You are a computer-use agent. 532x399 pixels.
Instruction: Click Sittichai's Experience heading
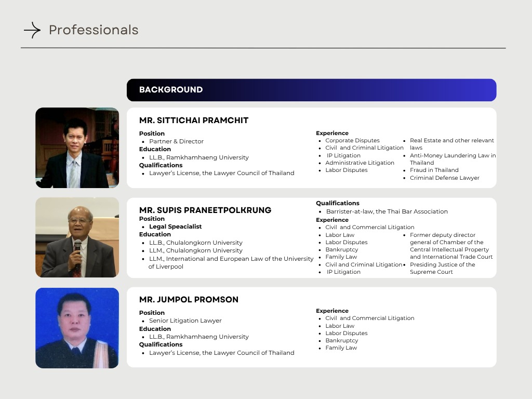pyautogui.click(x=332, y=134)
